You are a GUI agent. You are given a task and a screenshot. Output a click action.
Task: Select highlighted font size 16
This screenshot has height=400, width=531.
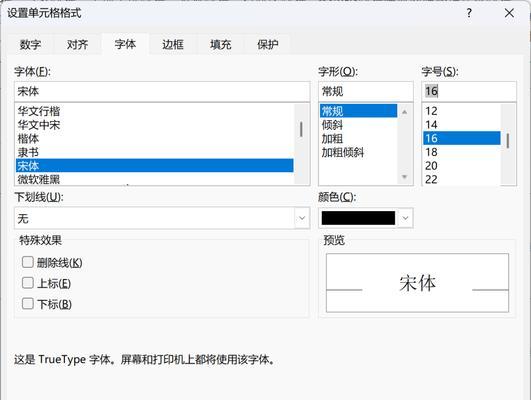coord(462,138)
